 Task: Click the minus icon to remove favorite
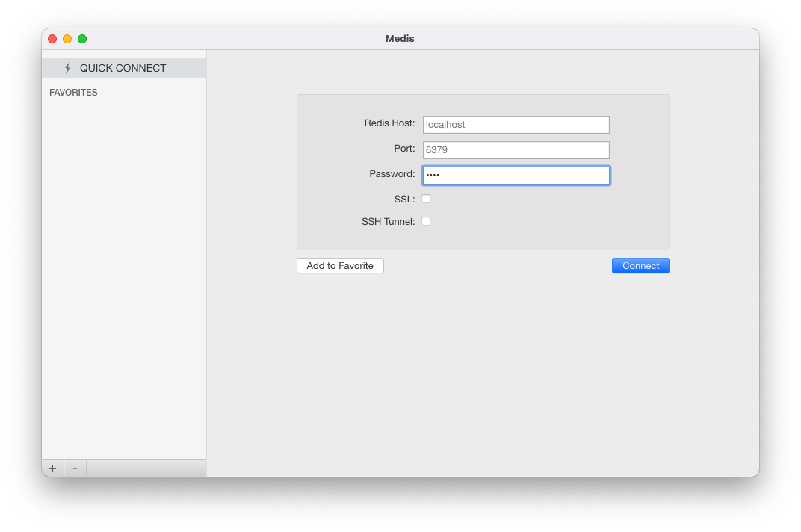click(x=75, y=468)
